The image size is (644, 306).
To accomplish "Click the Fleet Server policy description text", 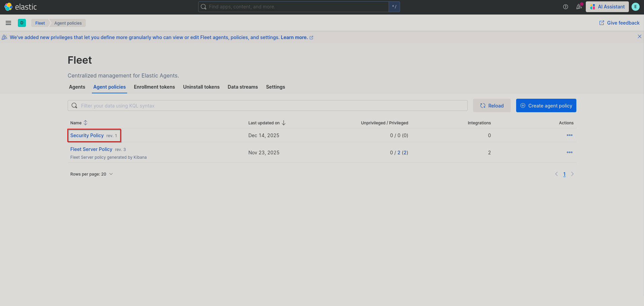I will pyautogui.click(x=108, y=157).
